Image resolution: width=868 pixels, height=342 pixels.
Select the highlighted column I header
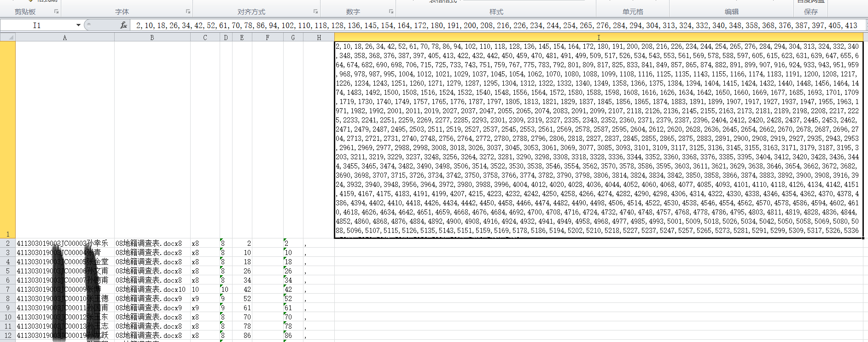[599, 37]
